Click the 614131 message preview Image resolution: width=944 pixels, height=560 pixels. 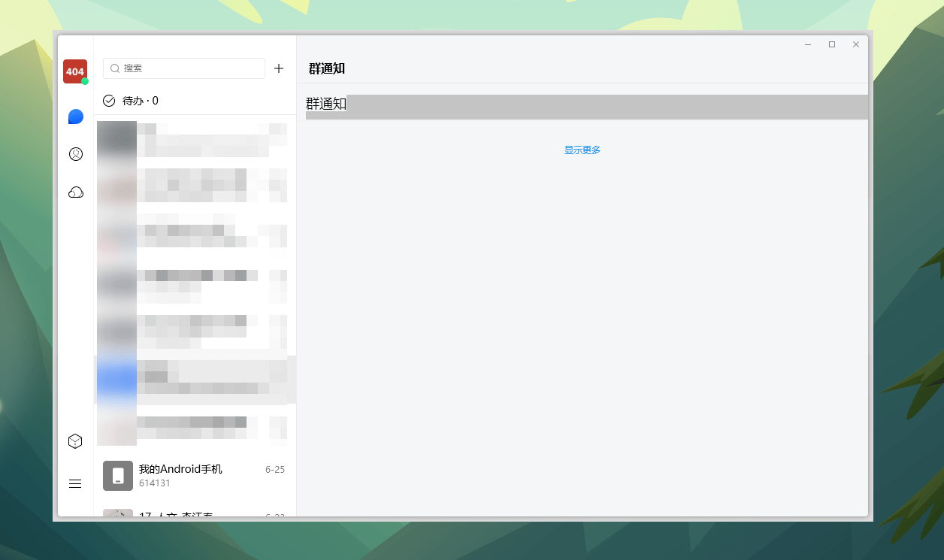click(155, 483)
